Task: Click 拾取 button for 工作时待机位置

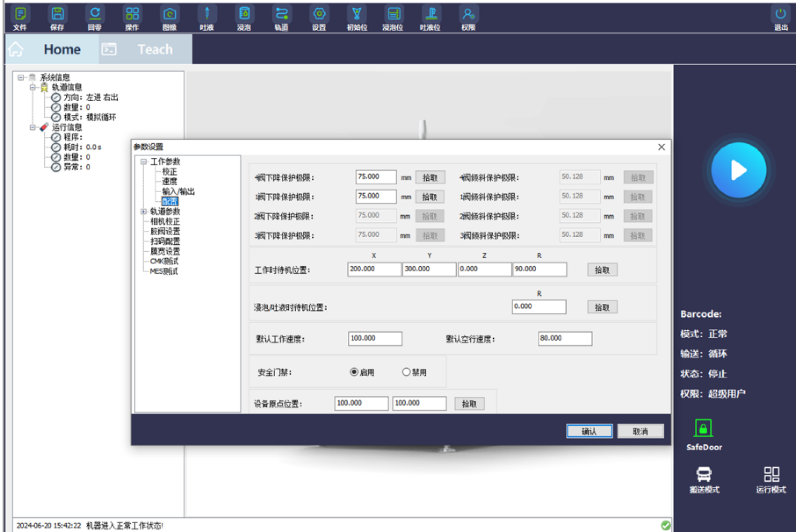Action: (602, 270)
